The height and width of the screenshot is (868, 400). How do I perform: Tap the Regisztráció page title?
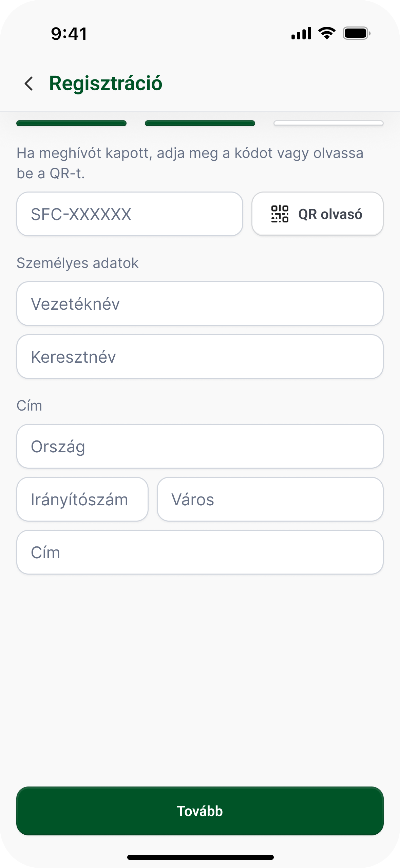(x=106, y=84)
